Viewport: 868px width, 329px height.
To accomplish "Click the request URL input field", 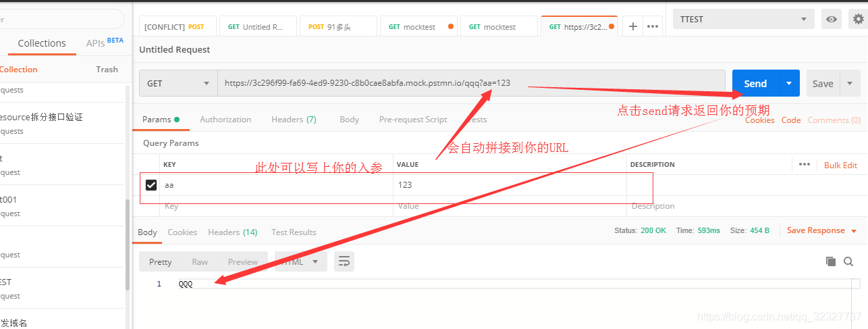I will (x=471, y=83).
